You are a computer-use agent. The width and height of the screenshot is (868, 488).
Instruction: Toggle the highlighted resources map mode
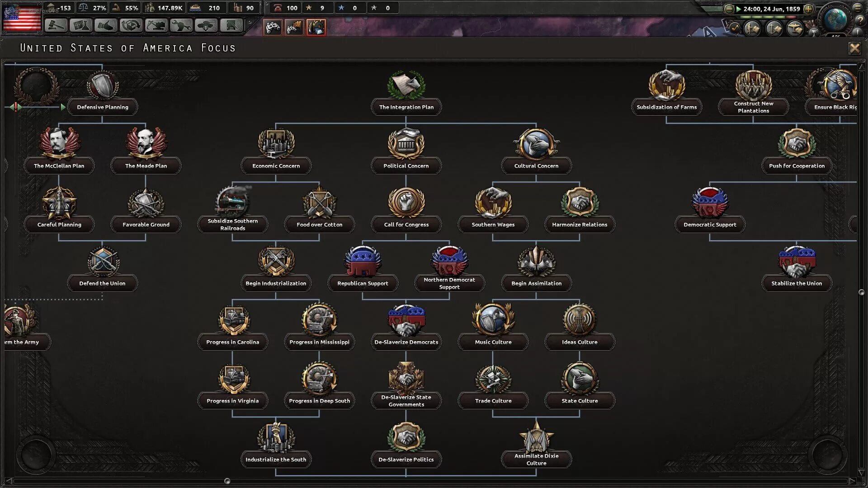tap(316, 28)
